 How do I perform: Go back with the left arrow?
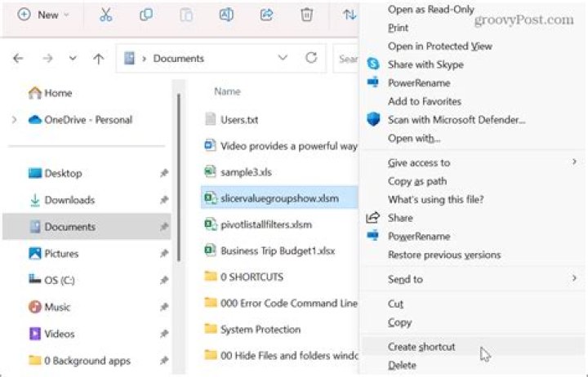coord(18,59)
